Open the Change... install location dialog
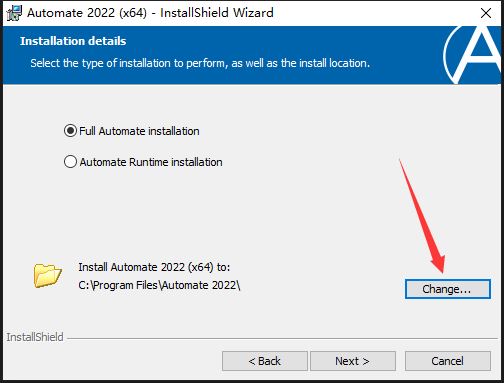 pyautogui.click(x=448, y=289)
